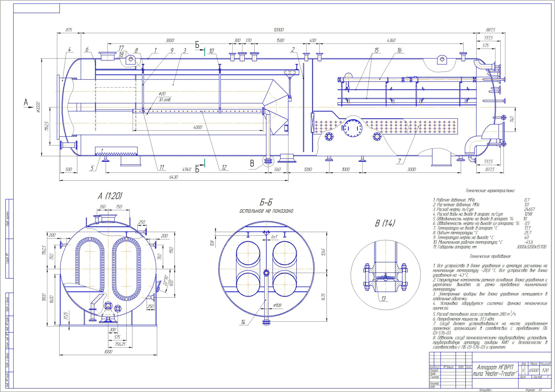Click the view title 'А (1:20)'
Image resolution: width=555 pixels, height=392 pixels.
point(110,196)
